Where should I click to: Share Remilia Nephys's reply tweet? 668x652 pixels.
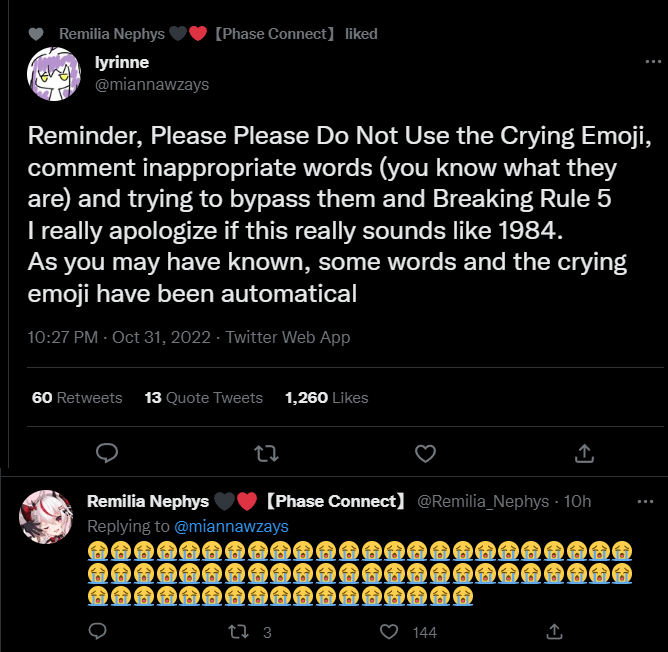(x=553, y=631)
